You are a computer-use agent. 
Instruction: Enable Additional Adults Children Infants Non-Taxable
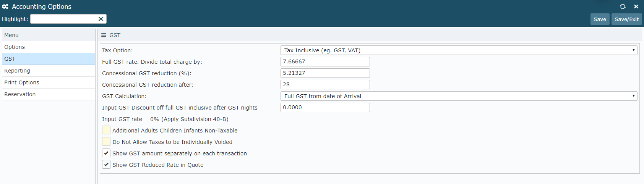pos(106,130)
